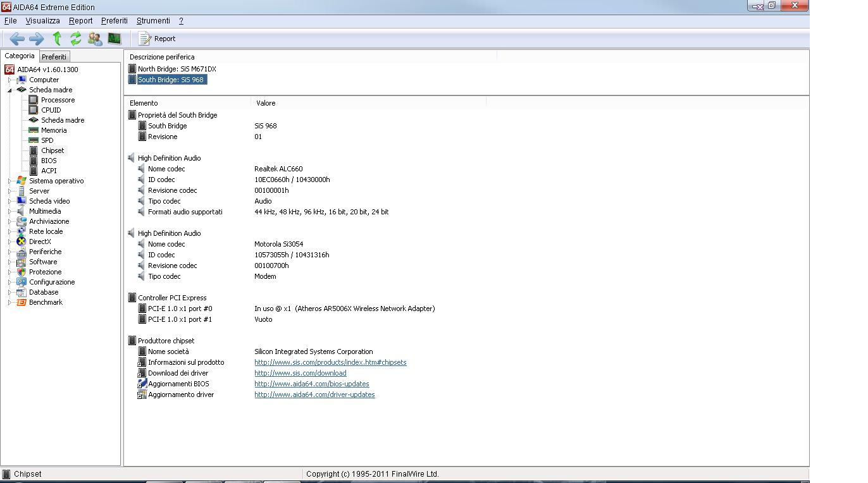Click the Periferiche printer icon
The height and width of the screenshot is (483, 868).
coord(22,252)
